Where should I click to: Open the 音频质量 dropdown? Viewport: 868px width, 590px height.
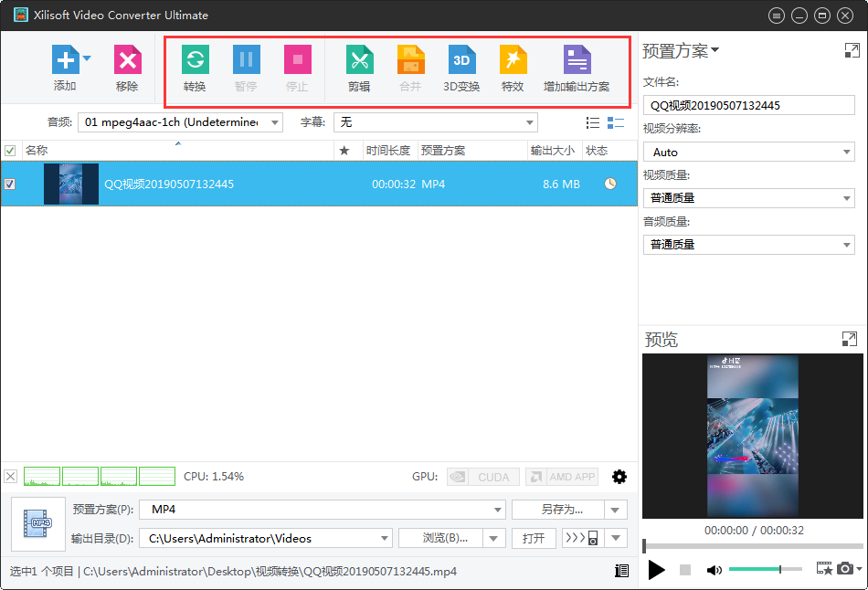(x=749, y=245)
